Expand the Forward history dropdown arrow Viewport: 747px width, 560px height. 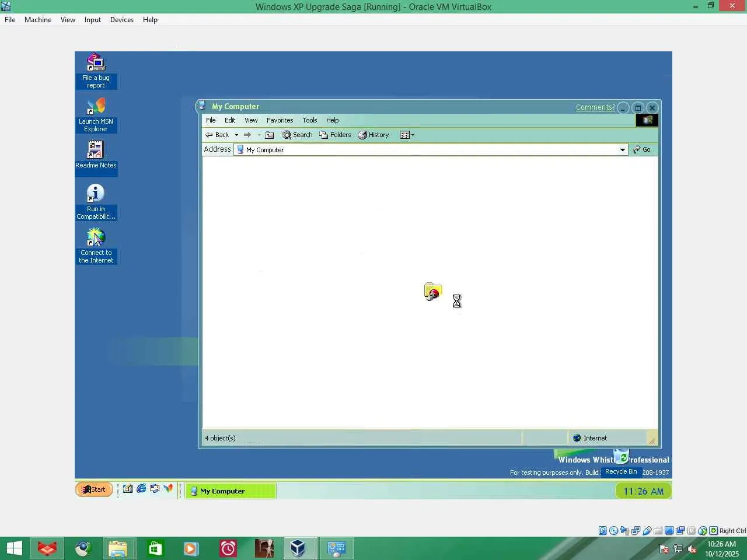click(259, 135)
